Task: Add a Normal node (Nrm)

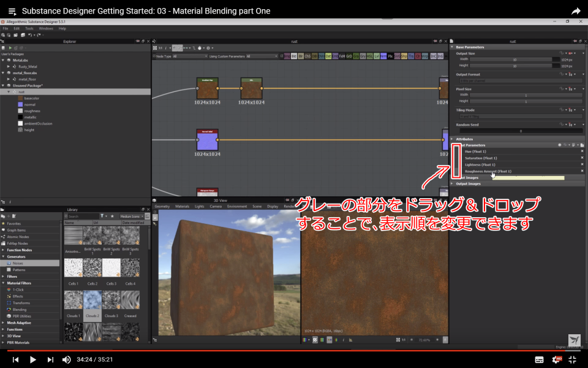Action: [383, 56]
